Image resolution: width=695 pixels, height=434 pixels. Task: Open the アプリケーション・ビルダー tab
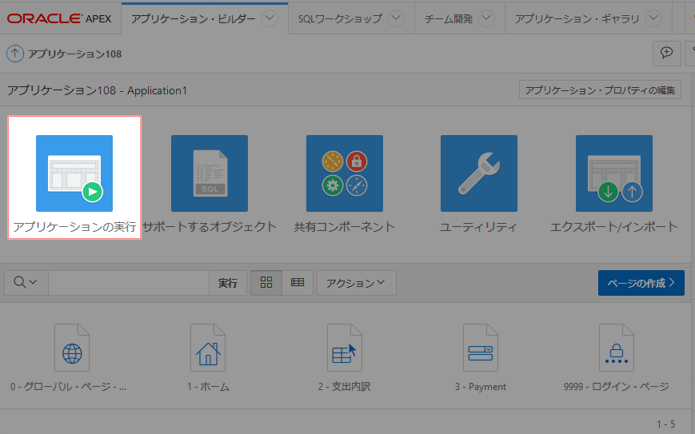click(x=193, y=19)
